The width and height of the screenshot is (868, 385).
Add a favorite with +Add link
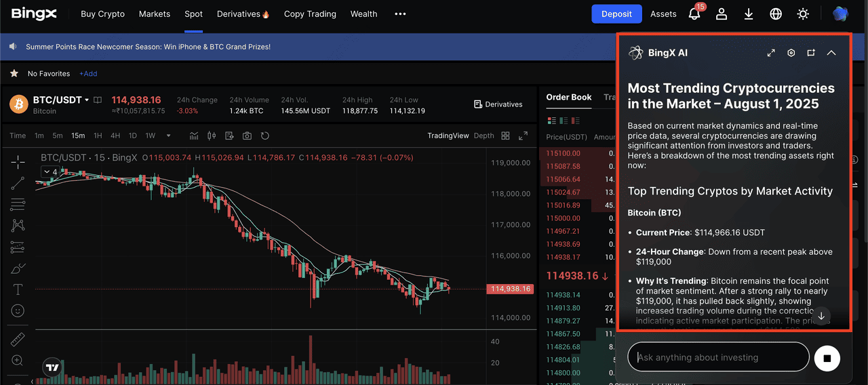point(88,73)
